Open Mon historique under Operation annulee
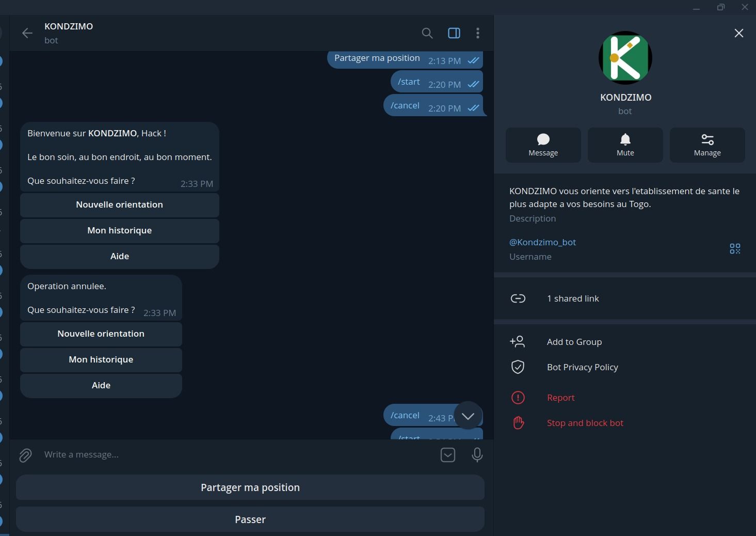This screenshot has height=536, width=756. point(101,360)
